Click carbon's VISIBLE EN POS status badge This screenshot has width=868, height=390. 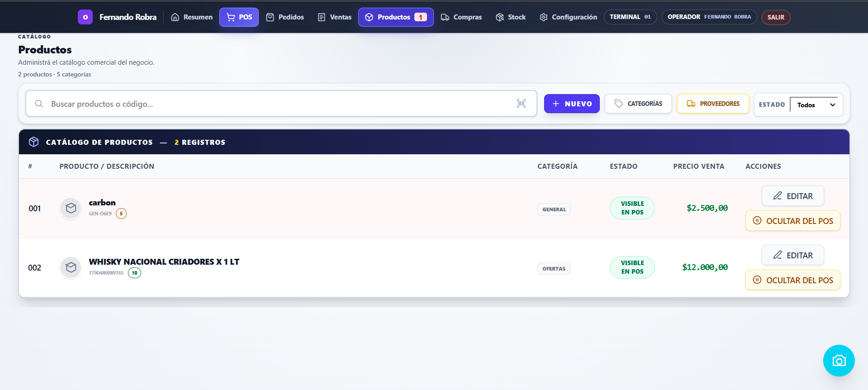[x=632, y=208]
